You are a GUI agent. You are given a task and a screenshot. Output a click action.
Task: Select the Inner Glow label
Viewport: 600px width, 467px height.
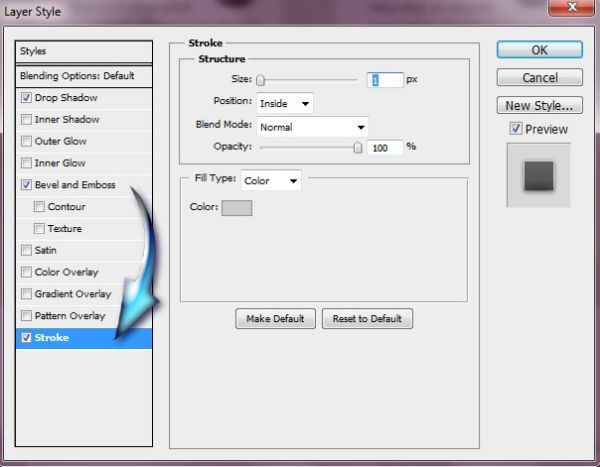coord(60,163)
